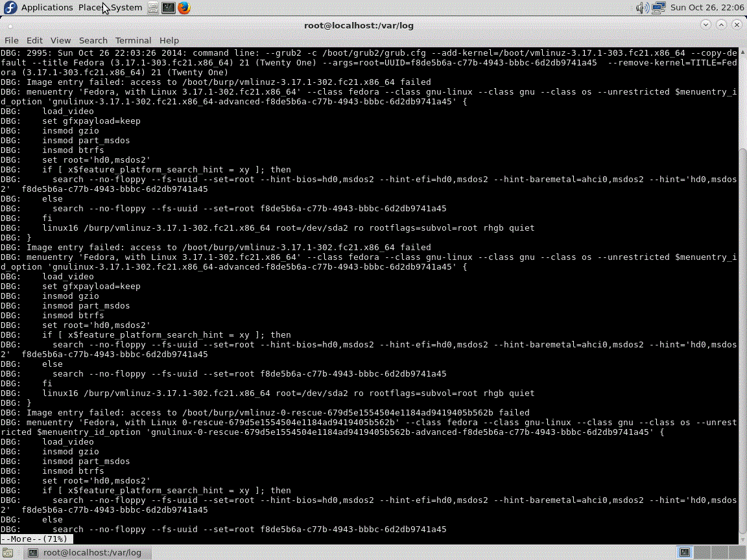Image resolution: width=747 pixels, height=560 pixels.
Task: Click the show desktop button in the bottom panel
Action: (x=8, y=552)
